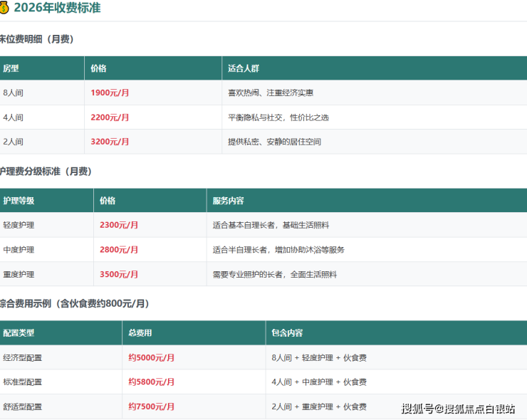Click the 护理费分级标准（月费） section heading

[x=46, y=172]
